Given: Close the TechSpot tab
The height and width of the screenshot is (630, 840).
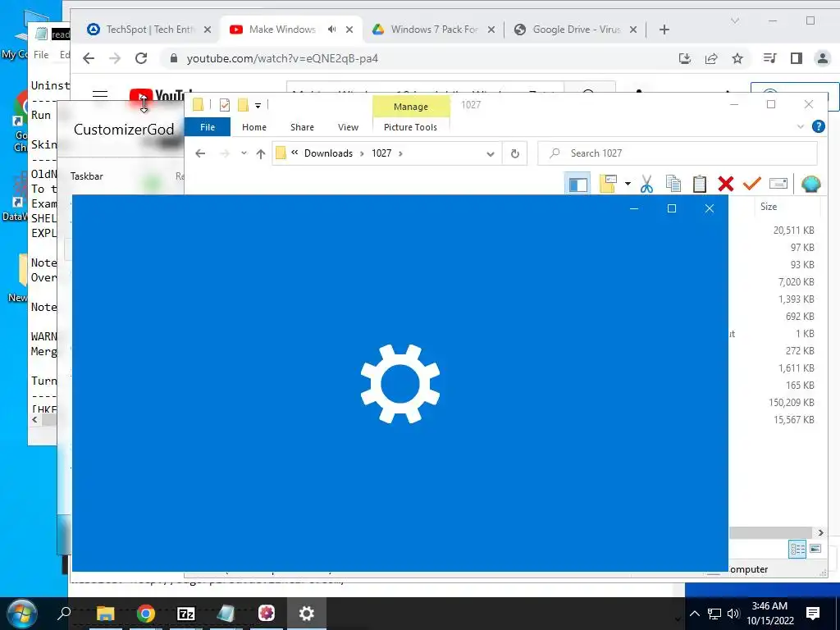Looking at the screenshot, I should pos(208,30).
